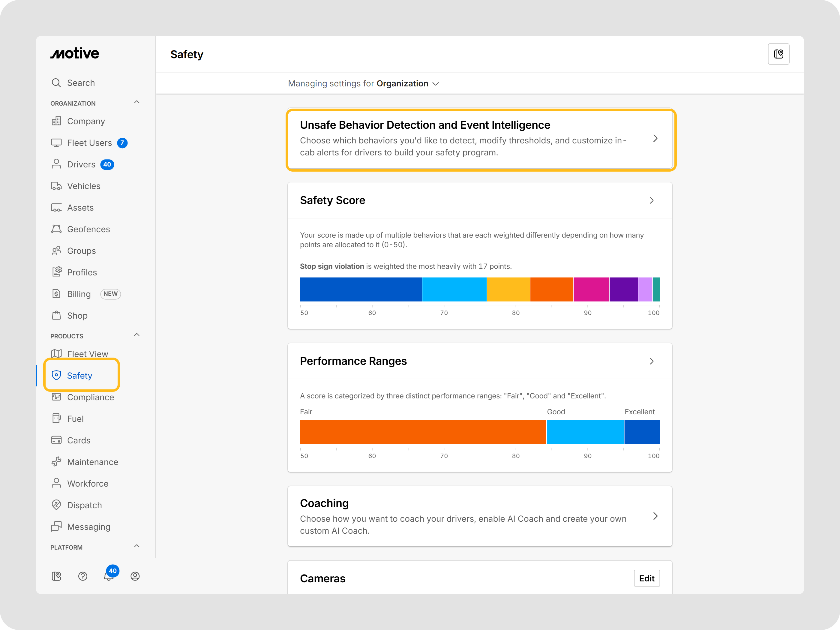Viewport: 840px width, 630px height.
Task: Click the Geofences icon in sidebar
Action: [x=56, y=229]
